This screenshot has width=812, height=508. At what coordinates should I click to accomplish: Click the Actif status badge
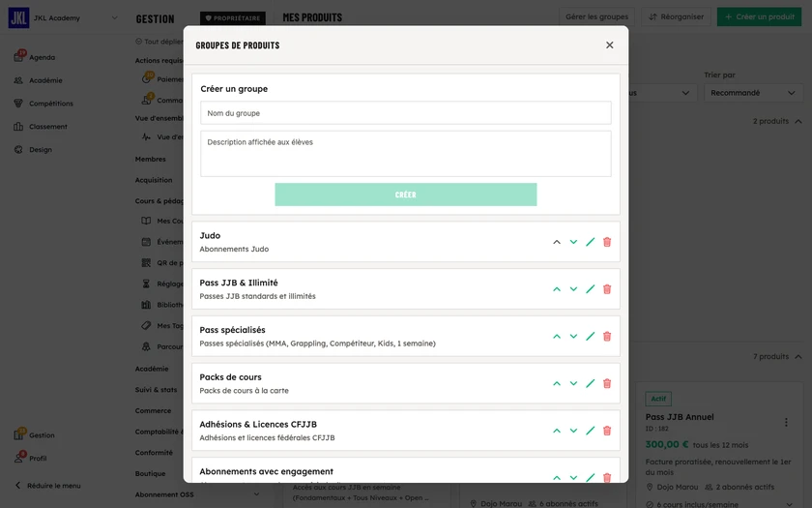point(658,399)
